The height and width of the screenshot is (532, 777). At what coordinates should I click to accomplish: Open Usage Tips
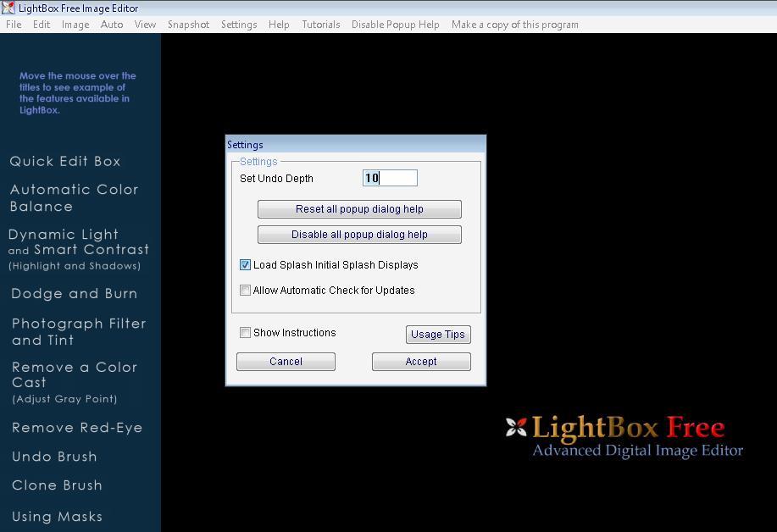(x=437, y=334)
